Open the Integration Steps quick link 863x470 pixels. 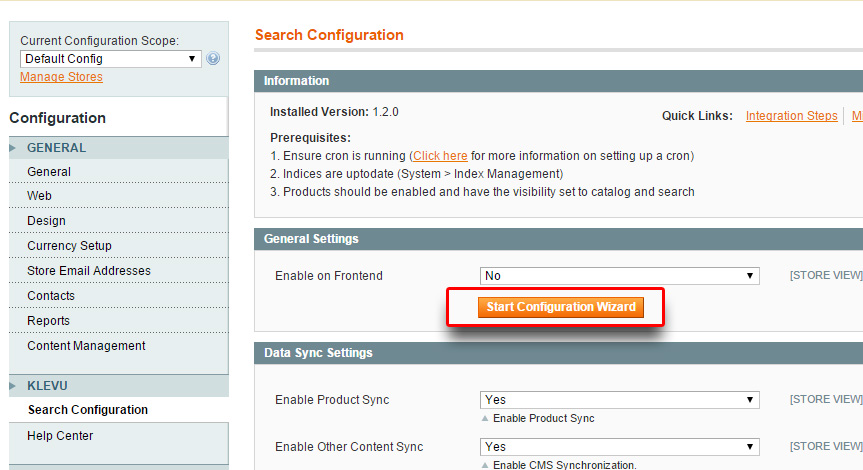(791, 116)
